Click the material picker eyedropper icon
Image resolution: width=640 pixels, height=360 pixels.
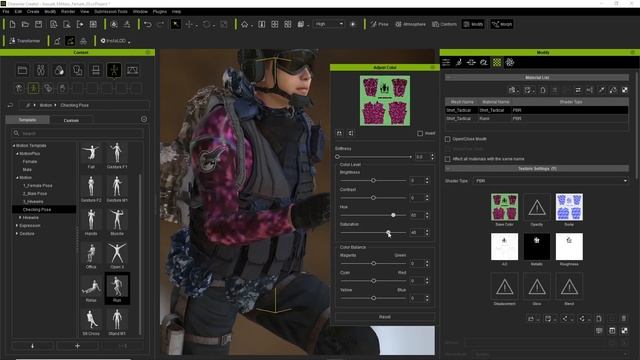coord(601,90)
